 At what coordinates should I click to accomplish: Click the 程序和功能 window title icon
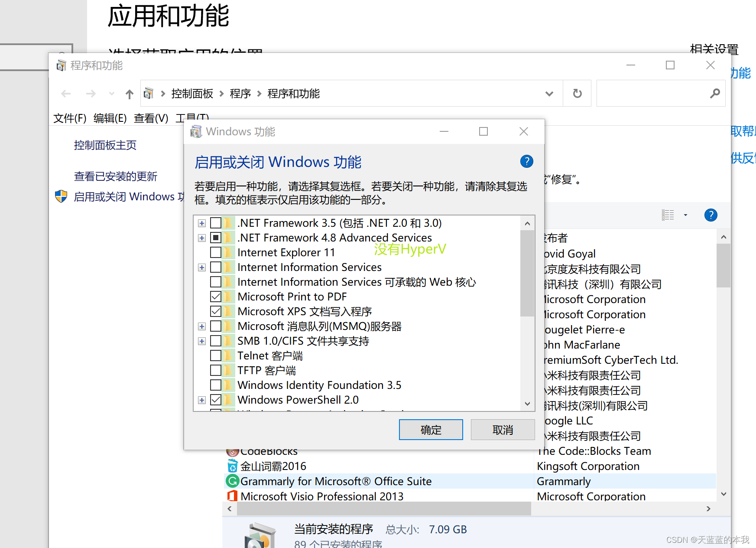pos(61,65)
